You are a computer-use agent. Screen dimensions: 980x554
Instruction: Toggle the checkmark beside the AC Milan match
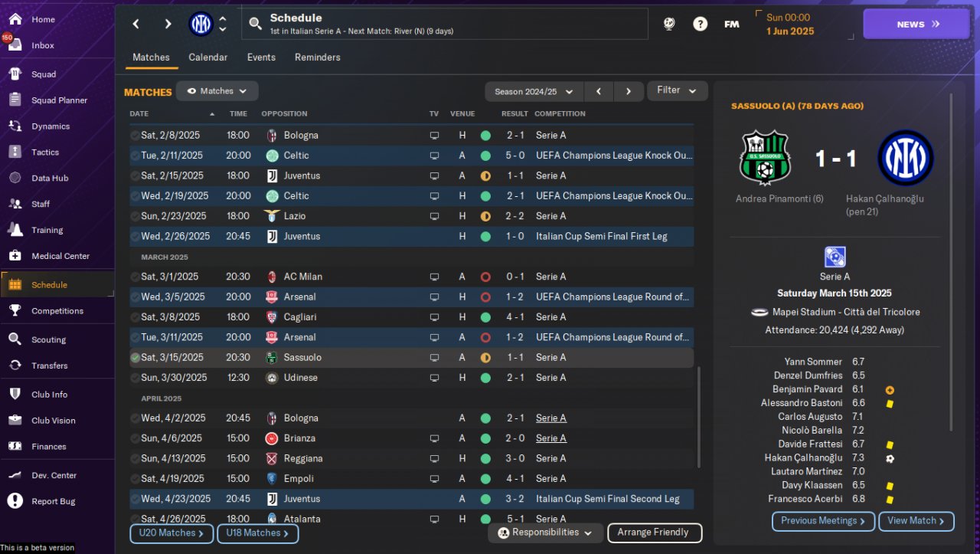pos(135,277)
